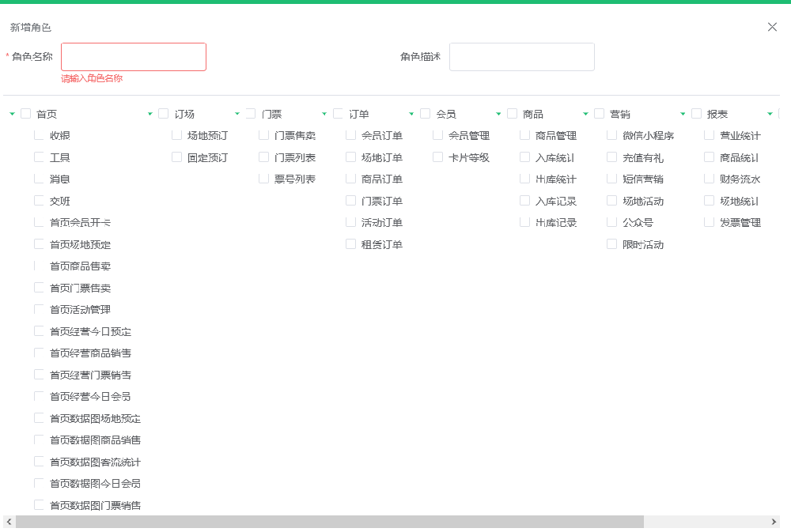Select the 门票售卖 checkbox
Viewport: 791px width, 532px height.
click(264, 135)
